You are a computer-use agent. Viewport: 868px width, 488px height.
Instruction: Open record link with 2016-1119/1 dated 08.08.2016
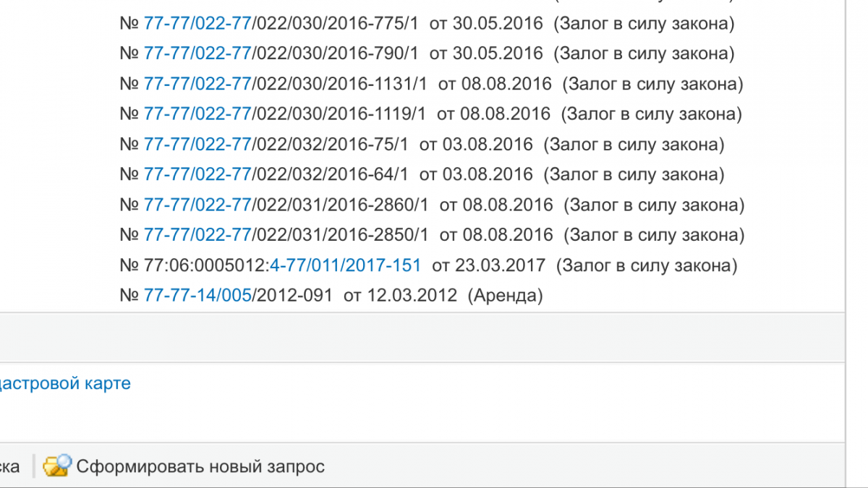(197, 114)
